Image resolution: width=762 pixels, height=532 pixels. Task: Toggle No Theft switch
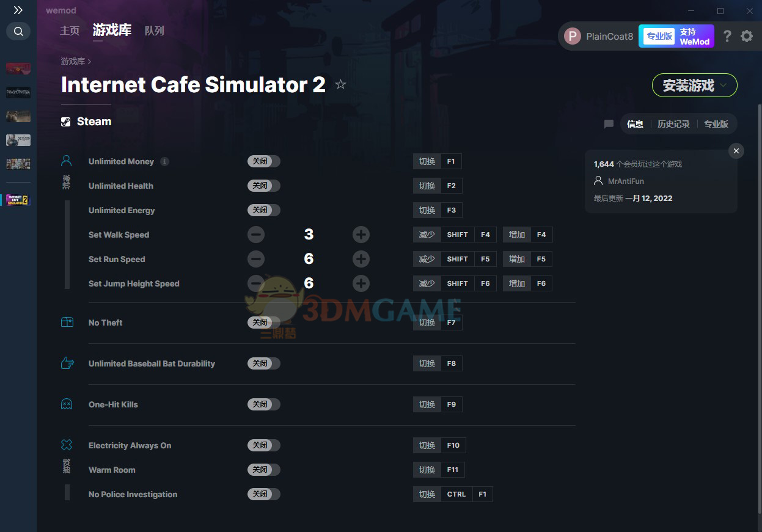pyautogui.click(x=264, y=322)
